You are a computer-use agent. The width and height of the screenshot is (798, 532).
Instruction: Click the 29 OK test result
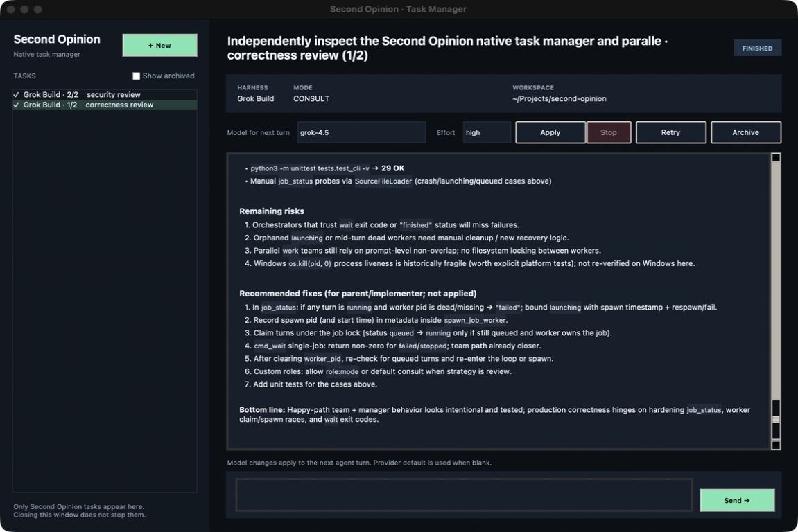point(393,168)
